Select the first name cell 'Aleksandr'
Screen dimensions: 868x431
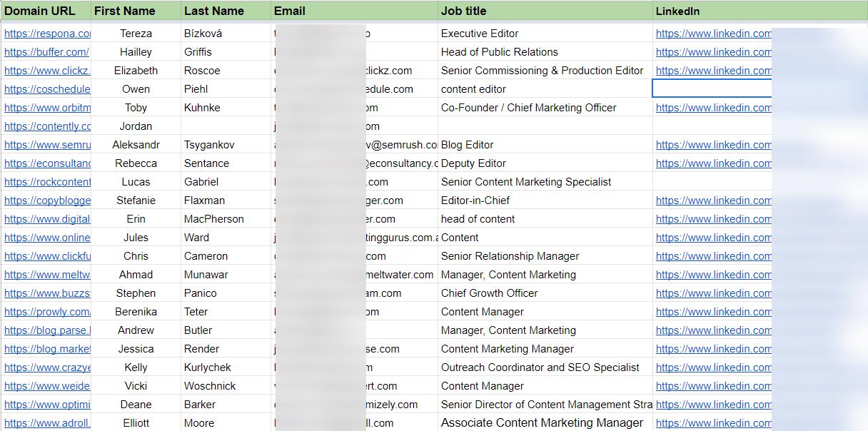[136, 145]
